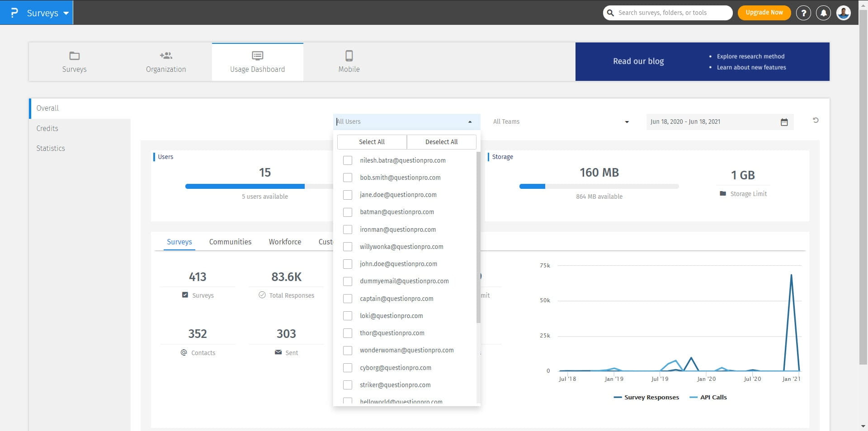This screenshot has height=431, width=868.
Task: Click the help question mark icon
Action: click(x=803, y=13)
